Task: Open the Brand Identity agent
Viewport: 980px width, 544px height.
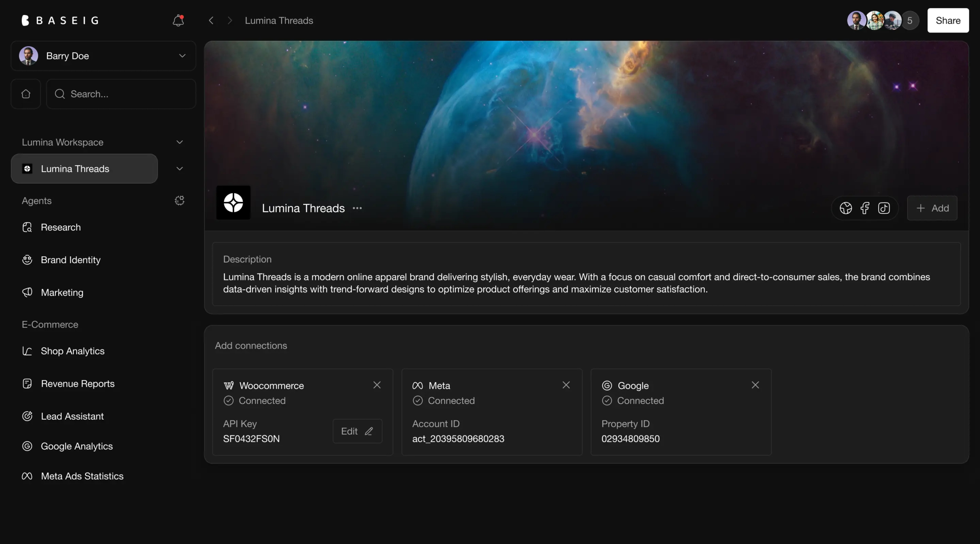Action: [70, 260]
